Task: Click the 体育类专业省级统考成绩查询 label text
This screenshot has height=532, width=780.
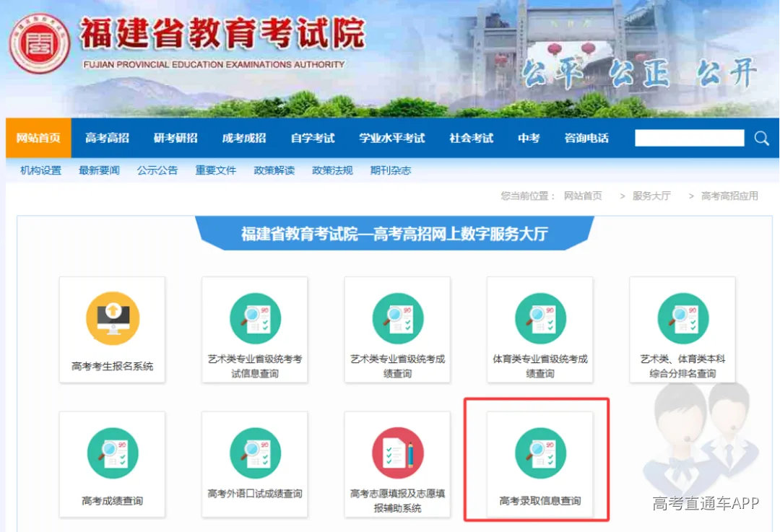Action: (540, 367)
